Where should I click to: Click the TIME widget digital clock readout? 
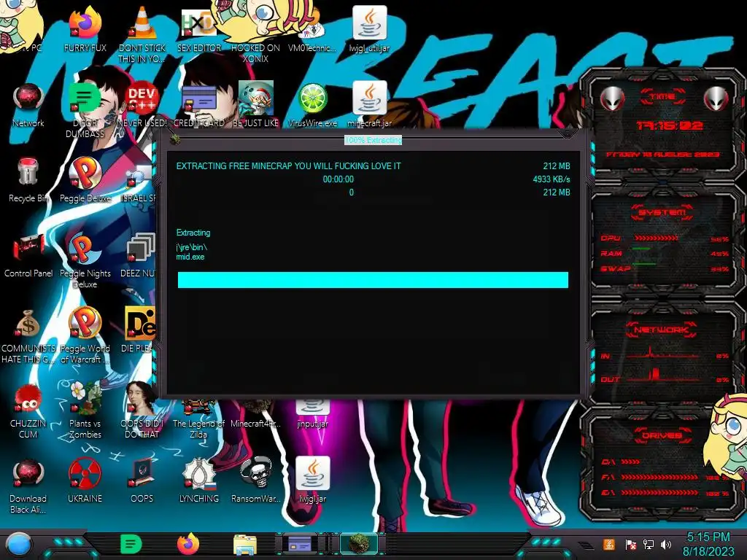point(670,125)
